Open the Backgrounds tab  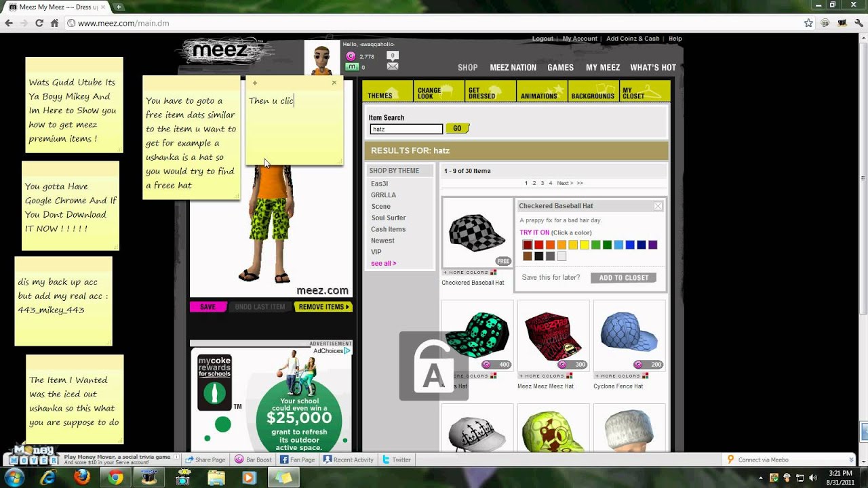coord(593,92)
